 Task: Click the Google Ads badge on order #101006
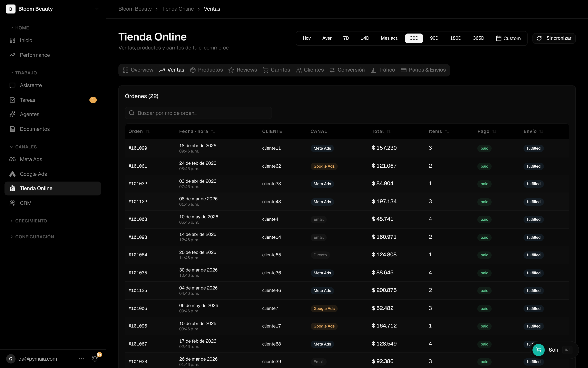pos(324,309)
